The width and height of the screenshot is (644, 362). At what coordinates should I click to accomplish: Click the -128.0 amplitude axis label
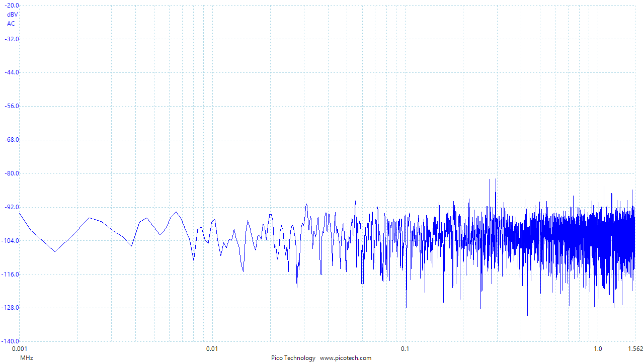pyautogui.click(x=11, y=308)
